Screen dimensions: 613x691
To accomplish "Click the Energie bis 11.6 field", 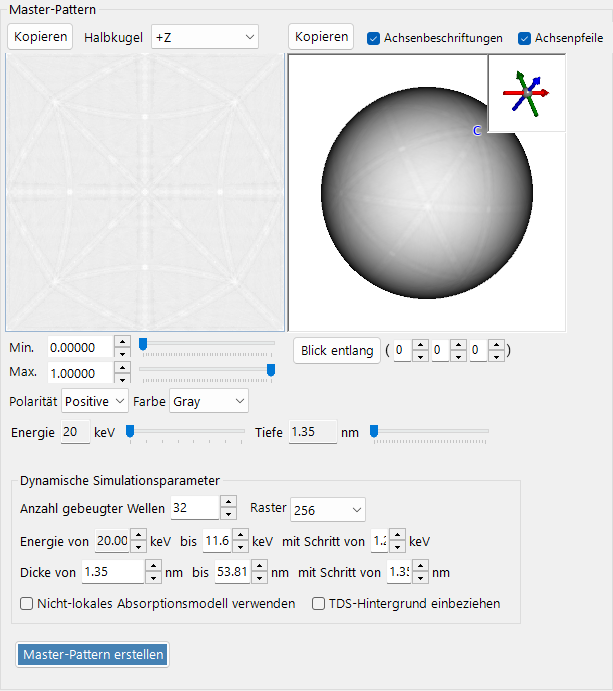I will (217, 541).
